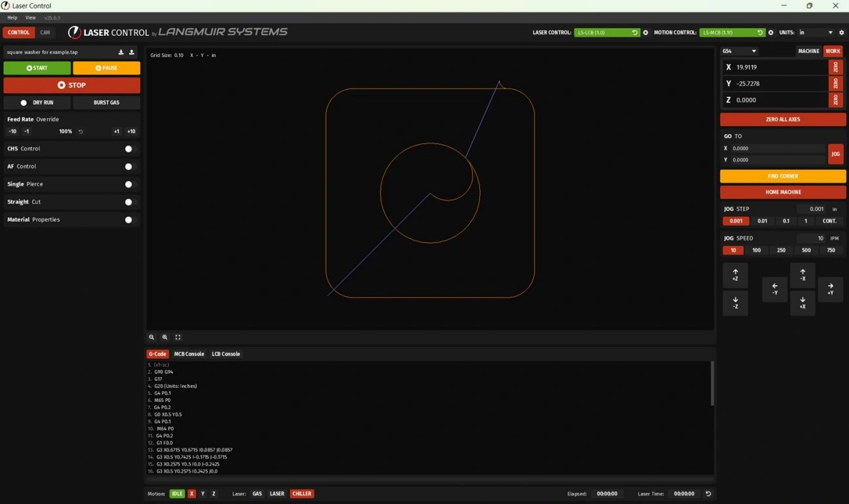Click the Go To X coordinate field
Screen dimensions: 849x504
tap(778, 148)
